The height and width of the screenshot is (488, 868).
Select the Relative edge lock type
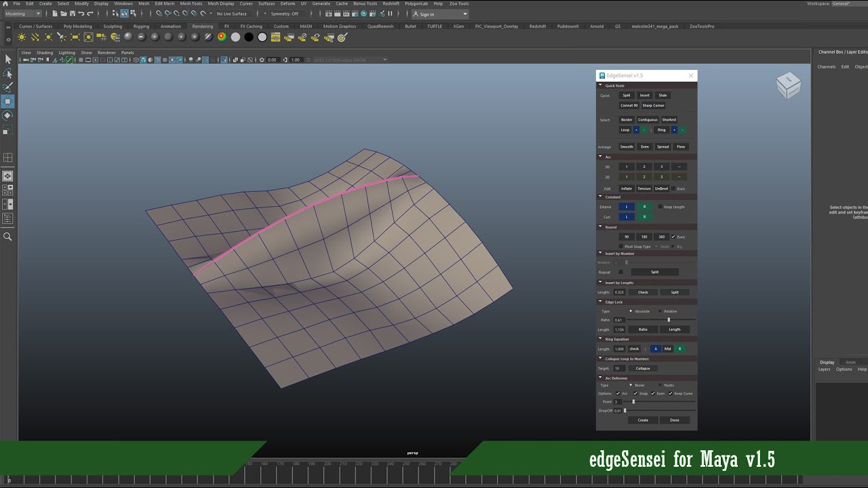pos(660,311)
